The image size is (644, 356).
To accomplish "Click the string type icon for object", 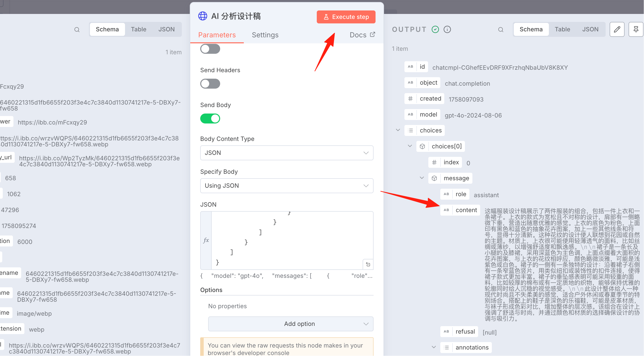I will coord(410,82).
